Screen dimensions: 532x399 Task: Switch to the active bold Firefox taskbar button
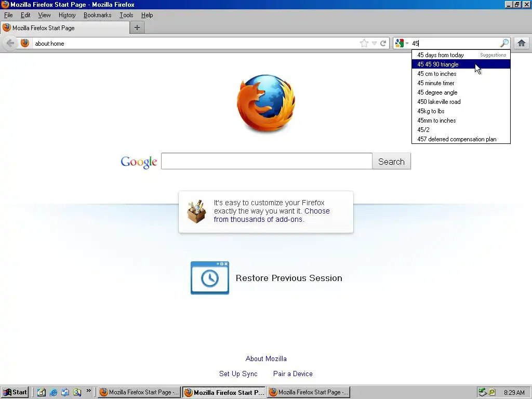224,392
